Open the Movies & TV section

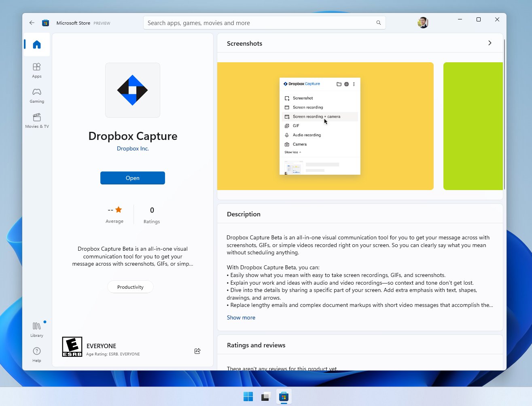(x=37, y=121)
